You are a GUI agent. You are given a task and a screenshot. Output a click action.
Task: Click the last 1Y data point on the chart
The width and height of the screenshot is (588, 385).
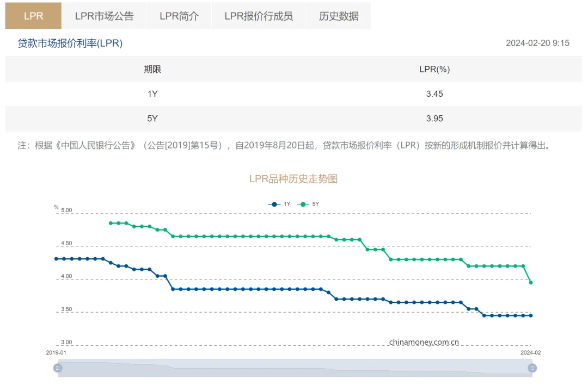click(531, 316)
